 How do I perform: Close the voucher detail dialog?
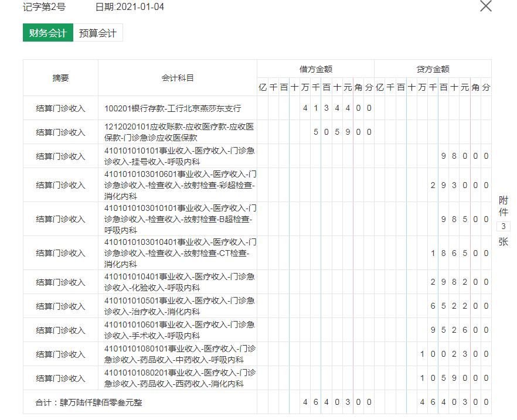pos(485,7)
